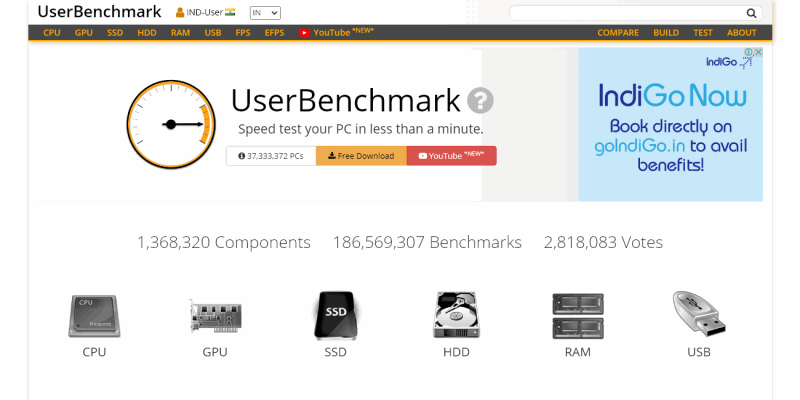
Task: Go to COMPARE page
Action: pyautogui.click(x=618, y=33)
